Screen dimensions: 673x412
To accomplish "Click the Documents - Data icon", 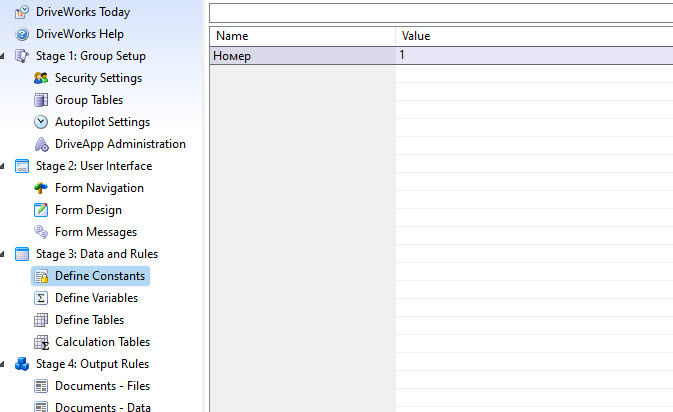I will click(41, 406).
